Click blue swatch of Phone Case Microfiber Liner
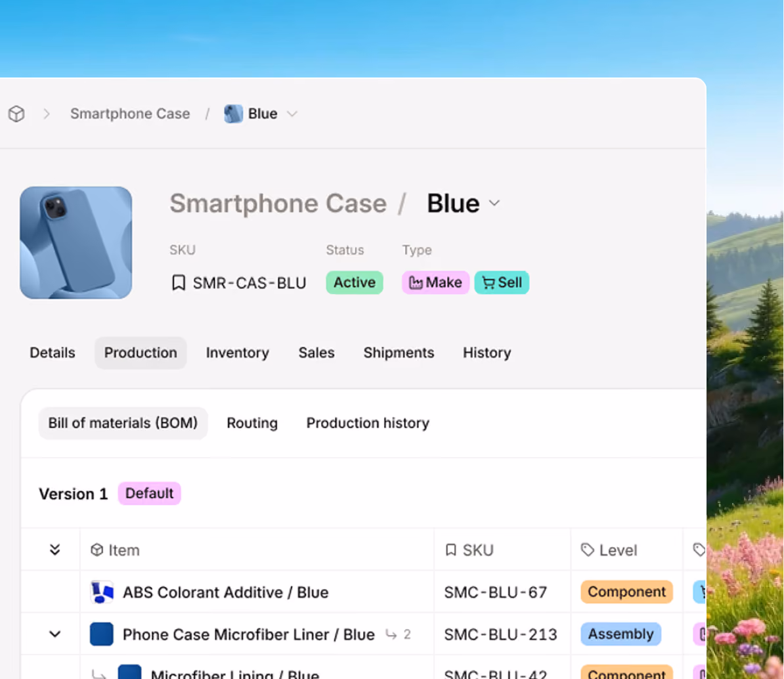Viewport: 784px width, 679px height. coord(102,634)
